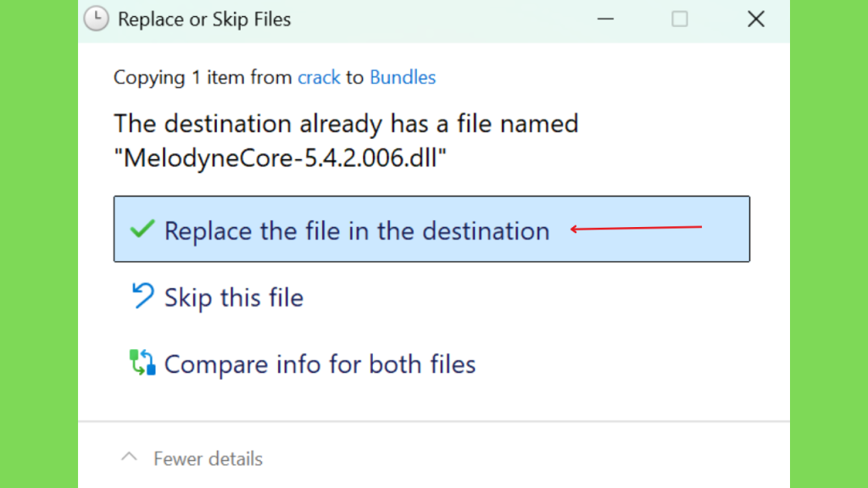This screenshot has height=488, width=868.
Task: Open the Bundles destination folder link
Action: click(x=403, y=77)
